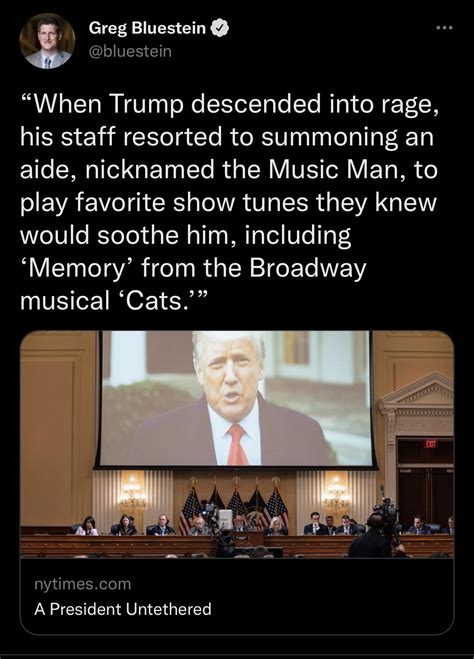
Task: Click Greg Bluestein's profile avatar
Action: [x=47, y=41]
